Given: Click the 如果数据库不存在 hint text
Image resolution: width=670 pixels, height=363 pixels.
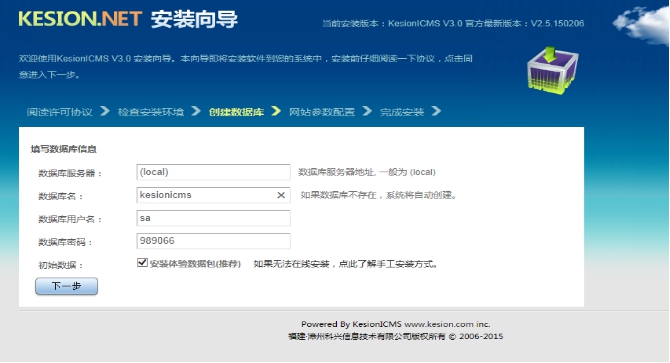Looking at the screenshot, I should pos(379,195).
